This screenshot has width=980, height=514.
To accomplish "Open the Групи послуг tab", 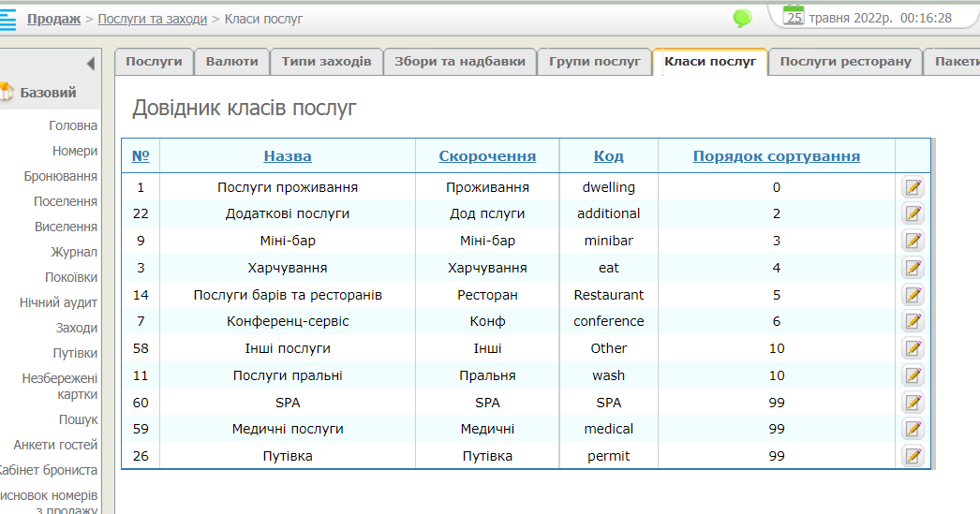I will pos(595,62).
